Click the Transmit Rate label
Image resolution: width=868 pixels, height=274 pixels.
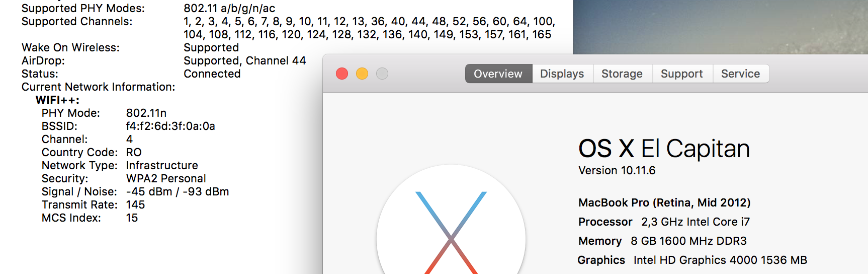(79, 204)
